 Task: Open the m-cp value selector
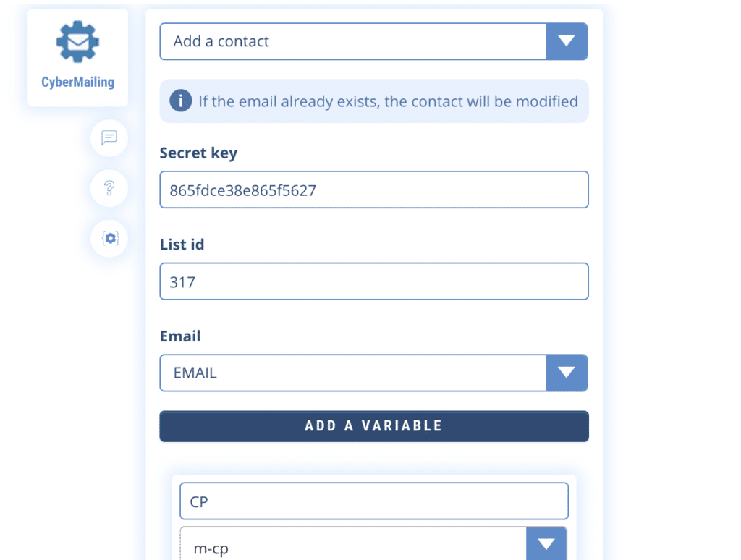click(353, 548)
